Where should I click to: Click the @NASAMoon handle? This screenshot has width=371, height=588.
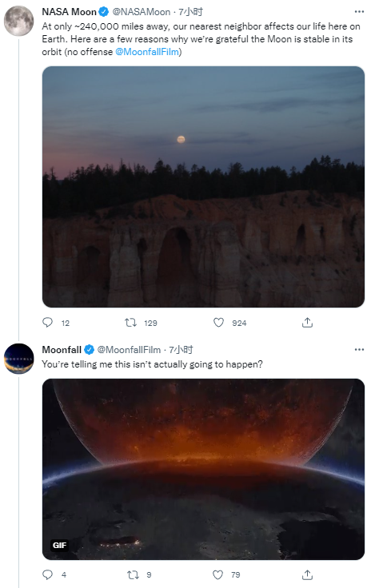[142, 12]
